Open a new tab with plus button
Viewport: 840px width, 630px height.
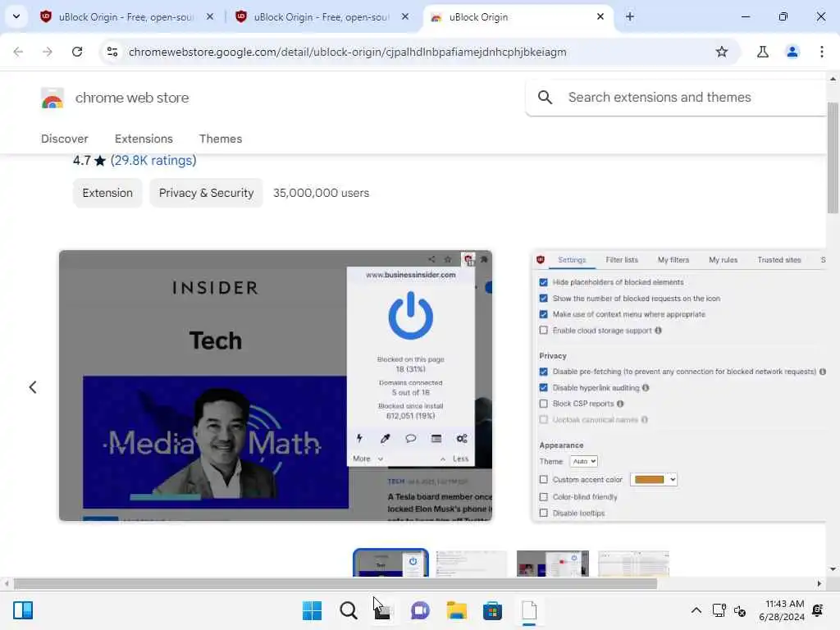pyautogui.click(x=630, y=16)
